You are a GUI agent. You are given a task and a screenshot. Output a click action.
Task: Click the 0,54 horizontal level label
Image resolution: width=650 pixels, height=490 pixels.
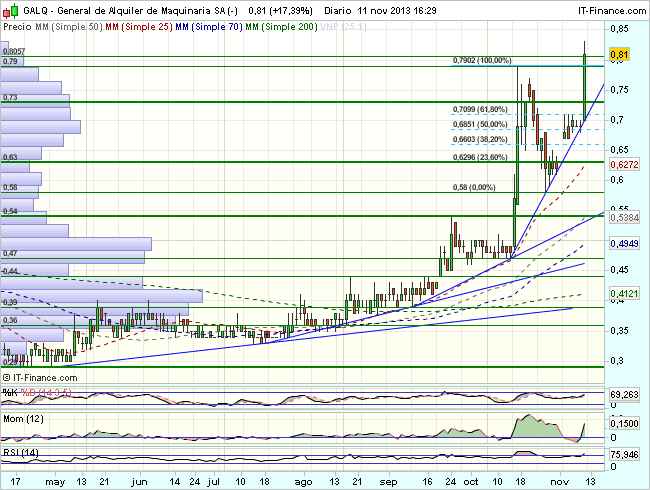click(10, 211)
